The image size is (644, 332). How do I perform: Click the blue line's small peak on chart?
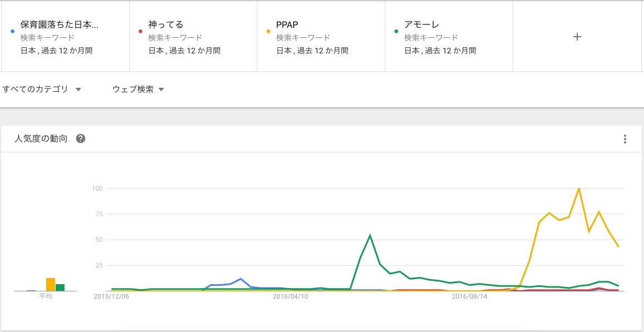pos(240,279)
